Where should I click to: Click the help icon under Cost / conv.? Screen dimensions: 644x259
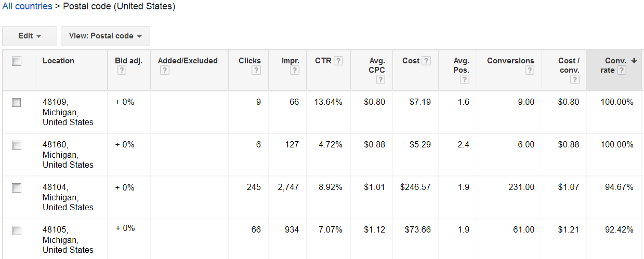point(574,79)
